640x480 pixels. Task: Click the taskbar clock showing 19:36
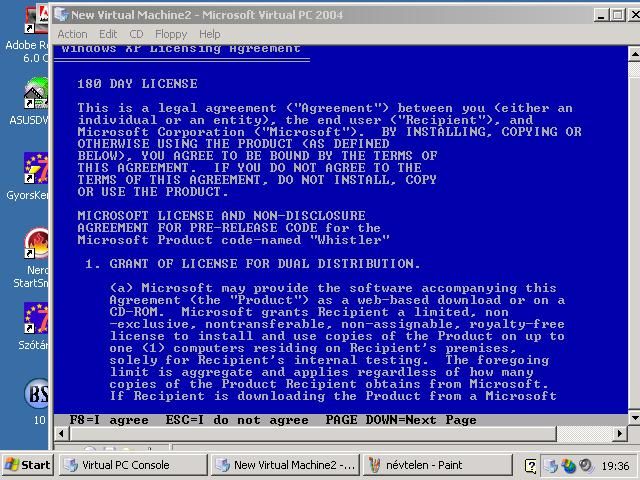pyautogui.click(x=616, y=466)
